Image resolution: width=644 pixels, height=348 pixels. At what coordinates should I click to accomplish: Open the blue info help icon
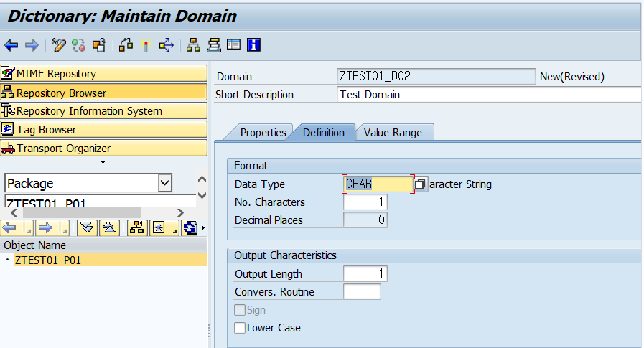tap(254, 44)
